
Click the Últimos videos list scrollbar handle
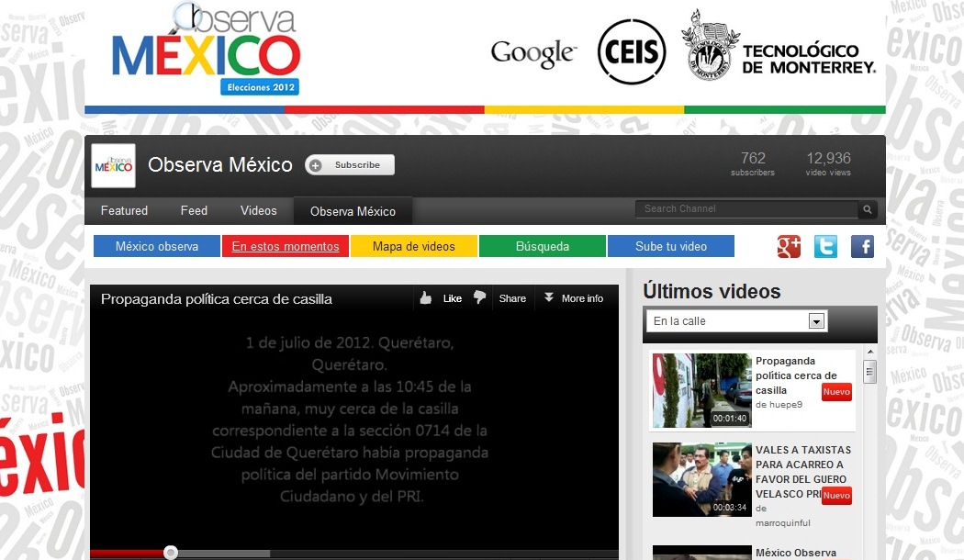(x=869, y=371)
